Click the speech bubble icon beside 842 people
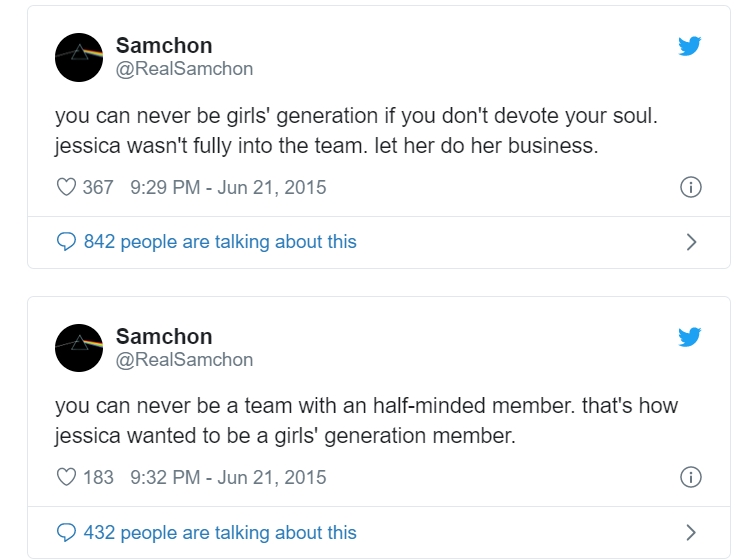Image resolution: width=755 pixels, height=560 pixels. 67,242
